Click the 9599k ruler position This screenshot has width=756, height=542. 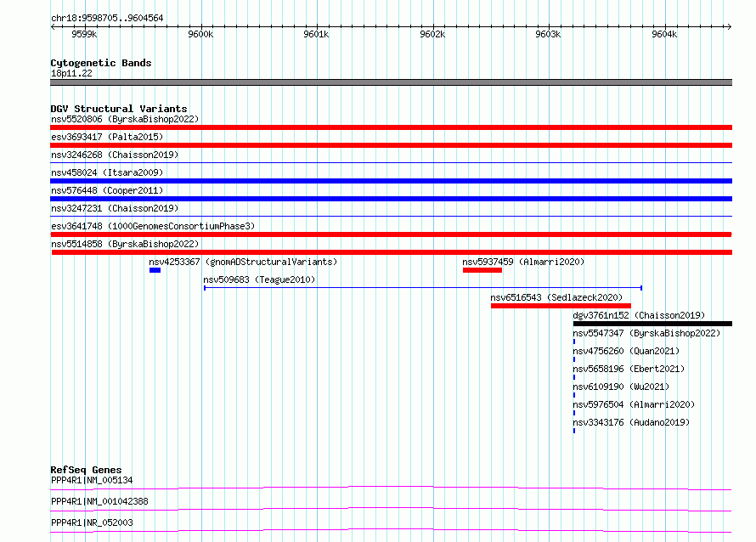[84, 34]
